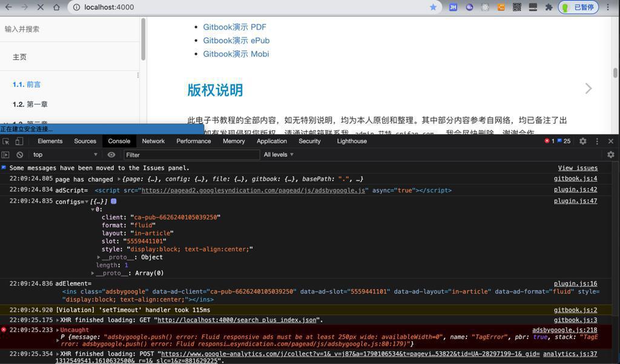620x364 pixels.
Task: Open console settings gear below the tabs
Action: (x=611, y=155)
